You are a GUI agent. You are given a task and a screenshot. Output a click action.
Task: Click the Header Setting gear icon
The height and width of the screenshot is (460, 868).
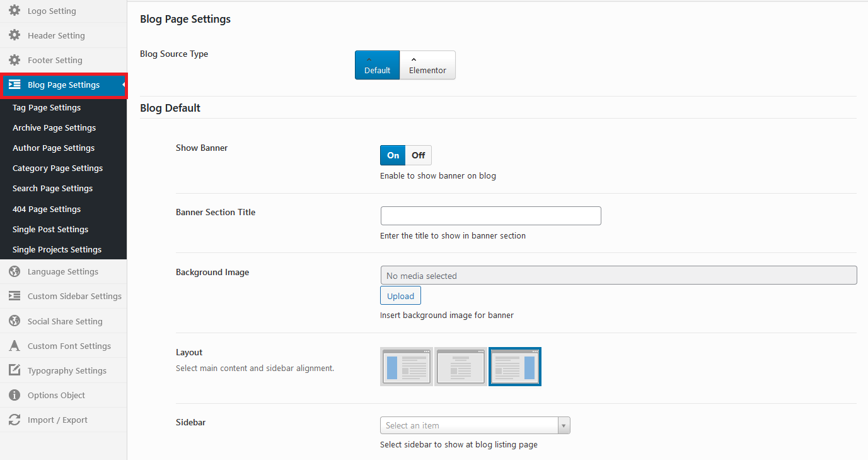point(14,35)
